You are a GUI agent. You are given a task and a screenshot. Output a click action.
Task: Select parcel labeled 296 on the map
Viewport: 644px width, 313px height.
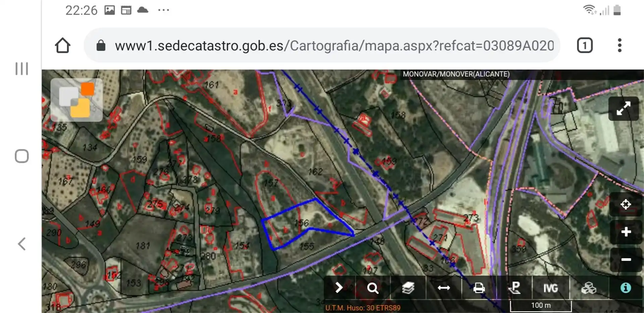click(x=78, y=265)
